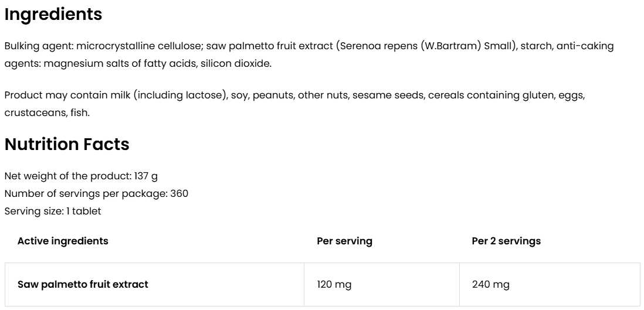This screenshot has height=310, width=644.
Task: Click the 'silicon dioxide' ingredient text
Action: [236, 63]
